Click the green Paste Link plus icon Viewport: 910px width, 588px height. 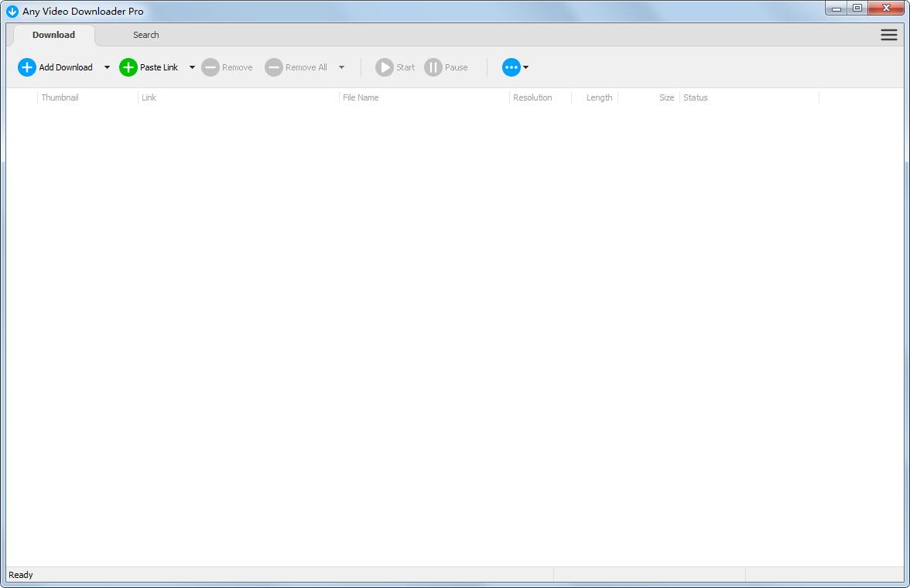(128, 67)
